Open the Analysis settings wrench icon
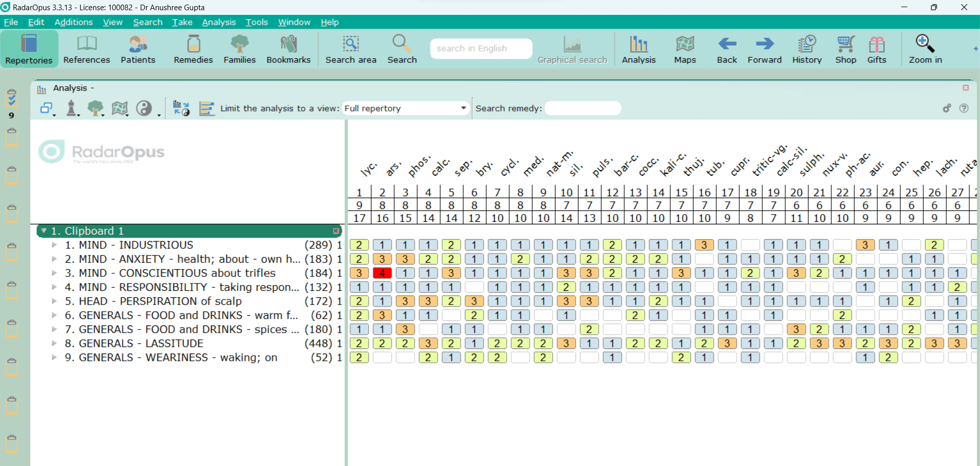Viewport: 980px width, 466px height. (x=947, y=108)
